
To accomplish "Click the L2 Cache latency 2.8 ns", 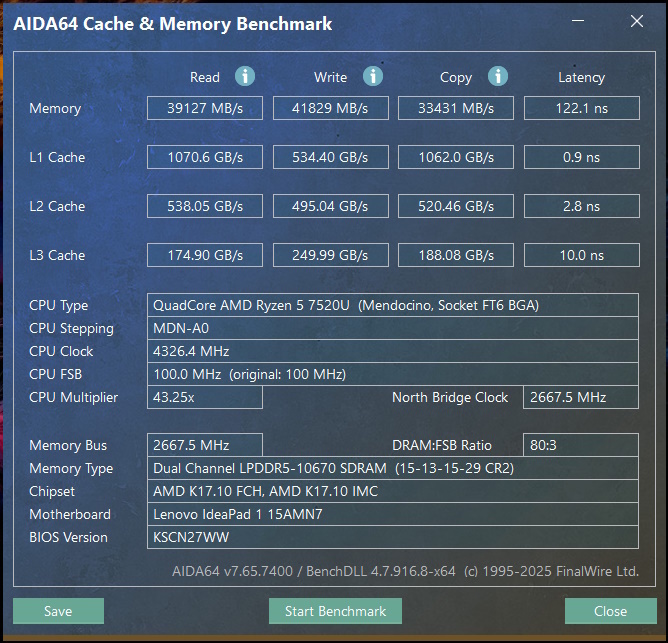I will 582,206.
